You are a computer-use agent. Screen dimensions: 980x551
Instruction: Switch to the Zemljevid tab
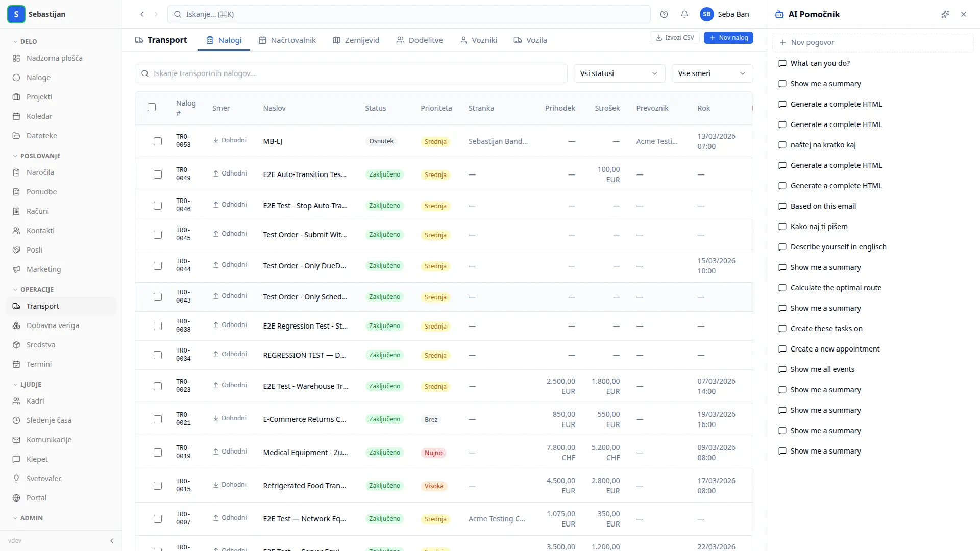(356, 40)
